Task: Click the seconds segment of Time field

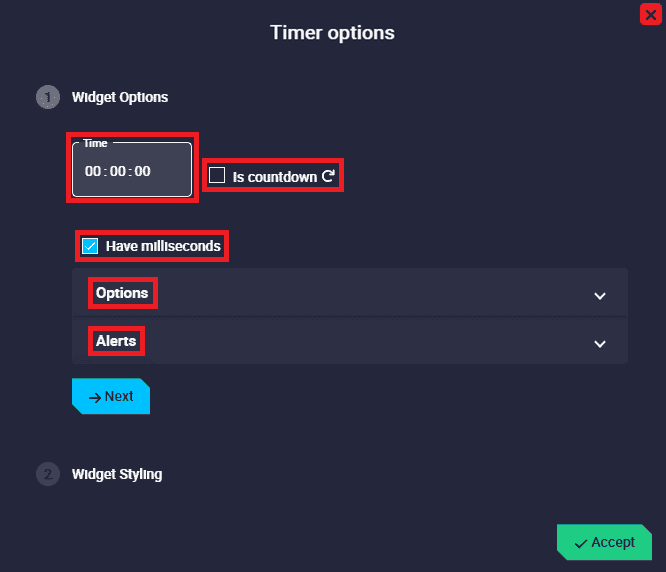Action: point(143,171)
